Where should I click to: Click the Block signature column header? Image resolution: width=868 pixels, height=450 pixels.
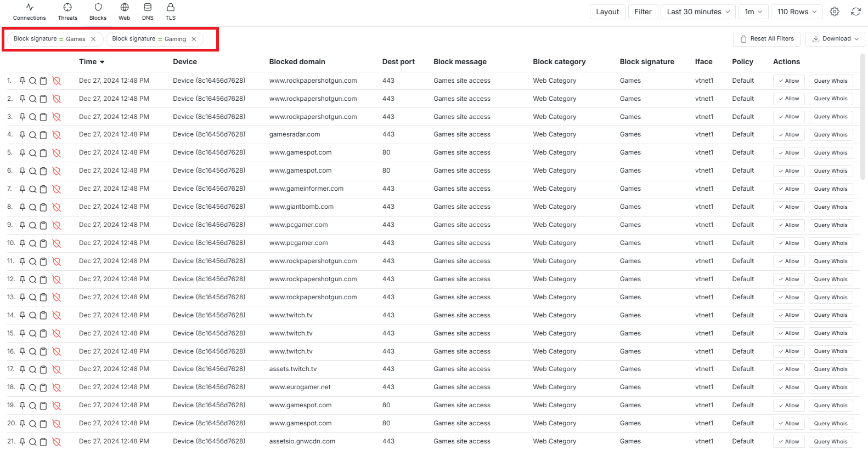(x=647, y=62)
